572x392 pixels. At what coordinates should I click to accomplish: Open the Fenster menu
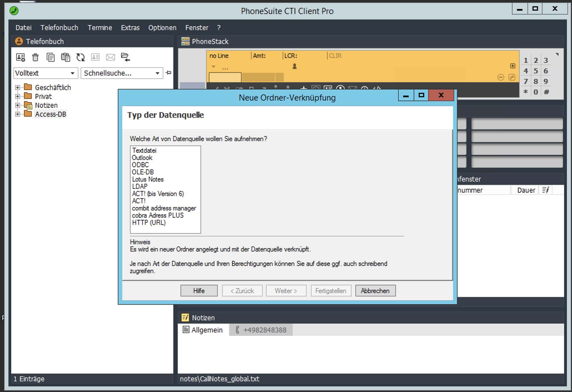click(197, 28)
